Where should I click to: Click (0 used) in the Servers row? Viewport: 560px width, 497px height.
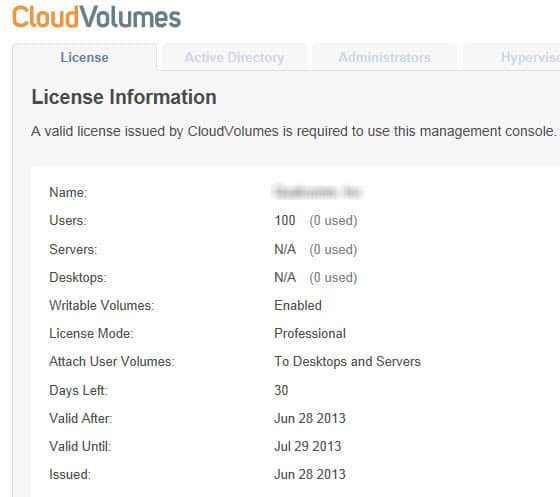333,250
